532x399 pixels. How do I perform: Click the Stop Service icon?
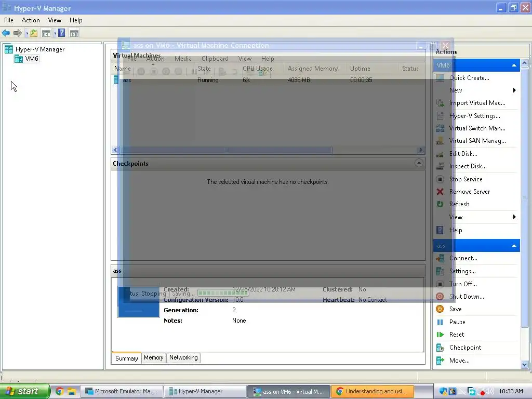tap(440, 179)
